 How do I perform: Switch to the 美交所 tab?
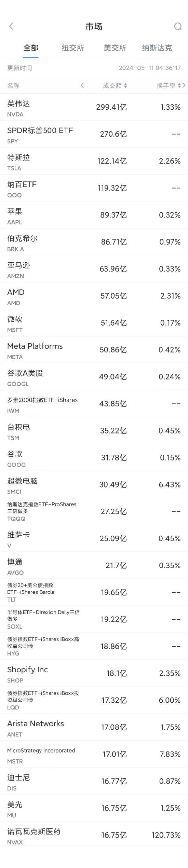point(115,48)
